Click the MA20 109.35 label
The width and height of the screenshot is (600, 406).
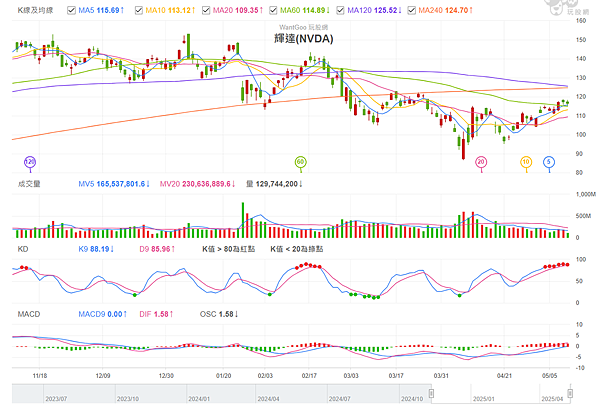click(238, 10)
